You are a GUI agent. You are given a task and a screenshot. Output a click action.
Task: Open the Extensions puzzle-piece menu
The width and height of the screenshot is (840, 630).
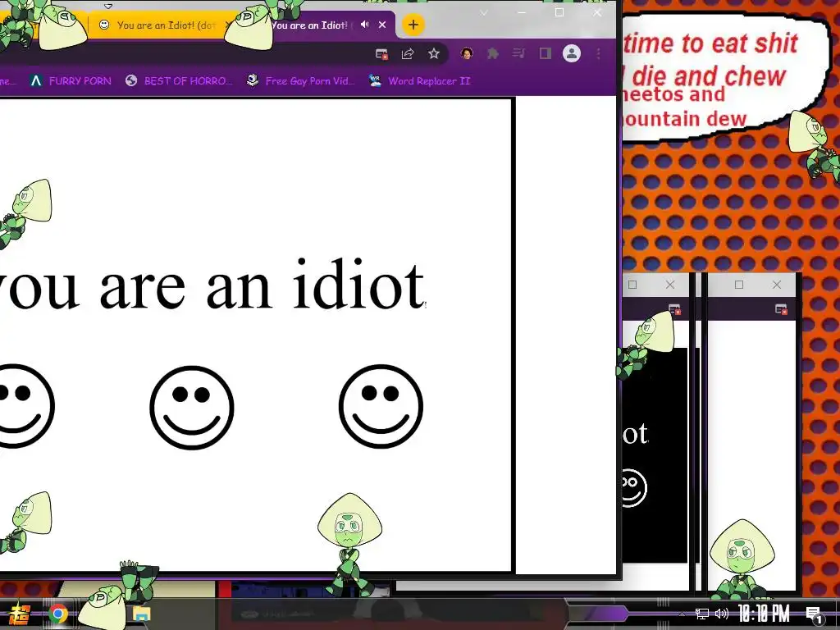pos(493,53)
